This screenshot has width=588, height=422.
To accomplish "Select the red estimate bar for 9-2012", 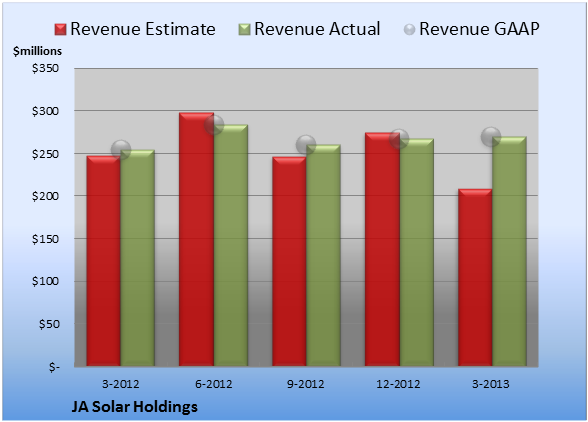I will coord(289,261).
